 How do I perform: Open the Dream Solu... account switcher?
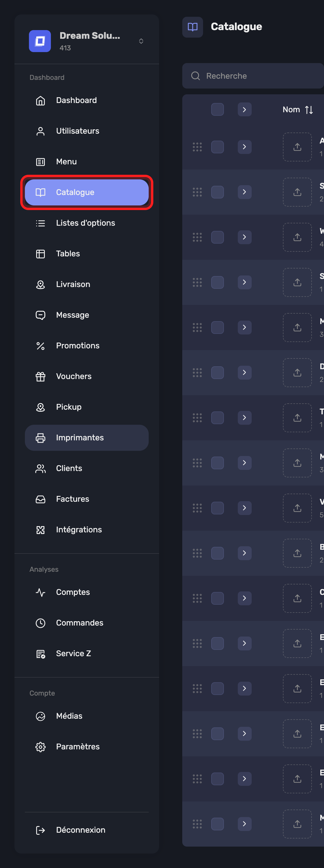coord(86,41)
